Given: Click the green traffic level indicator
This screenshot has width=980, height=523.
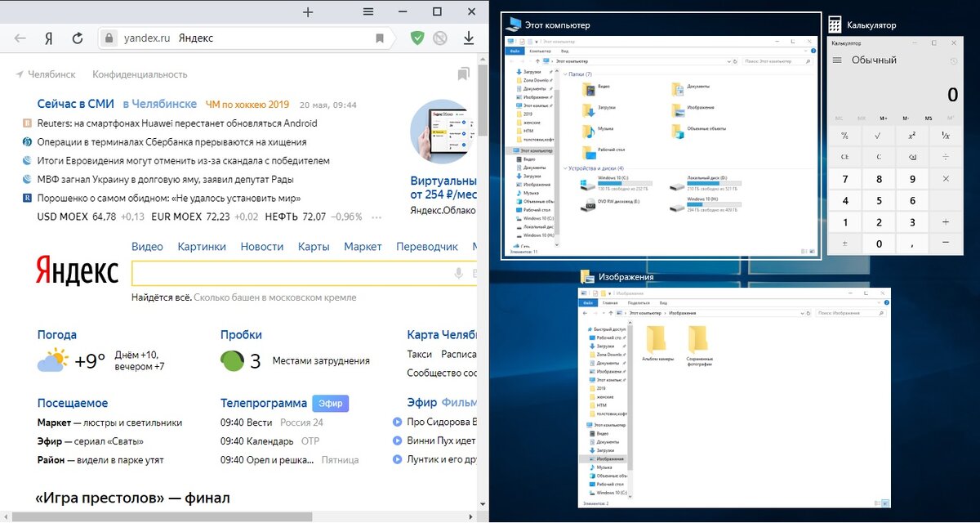Looking at the screenshot, I should click(x=233, y=360).
